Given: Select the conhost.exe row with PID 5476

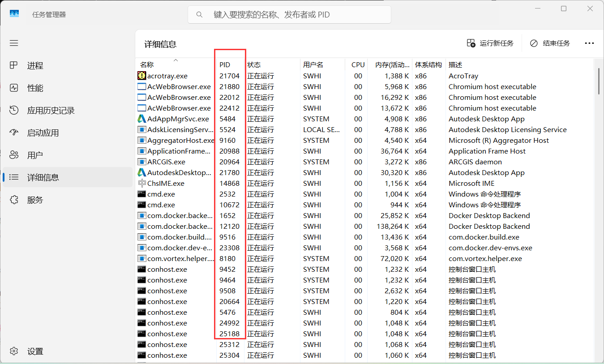Looking at the screenshot, I should (365, 312).
